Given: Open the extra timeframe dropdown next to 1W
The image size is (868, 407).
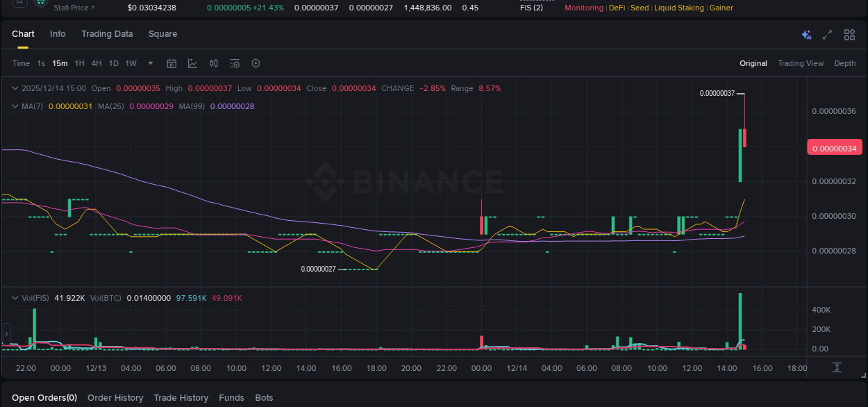Looking at the screenshot, I should click(x=150, y=63).
